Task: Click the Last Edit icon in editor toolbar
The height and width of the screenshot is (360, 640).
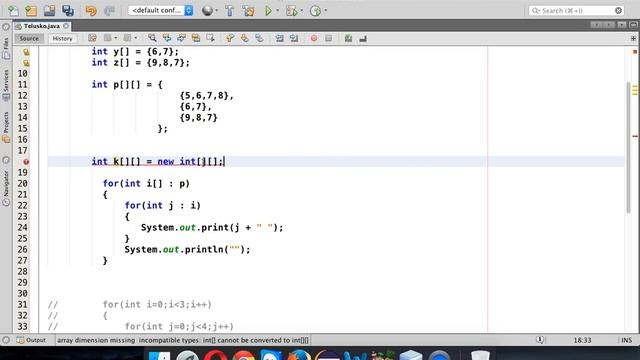Action: coord(92,38)
